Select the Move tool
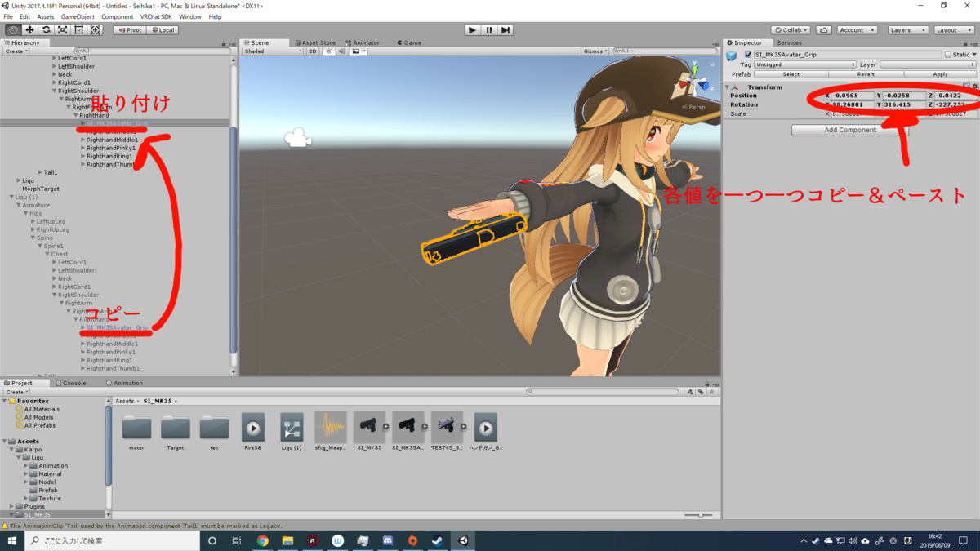This screenshot has width=980, height=551. point(29,30)
